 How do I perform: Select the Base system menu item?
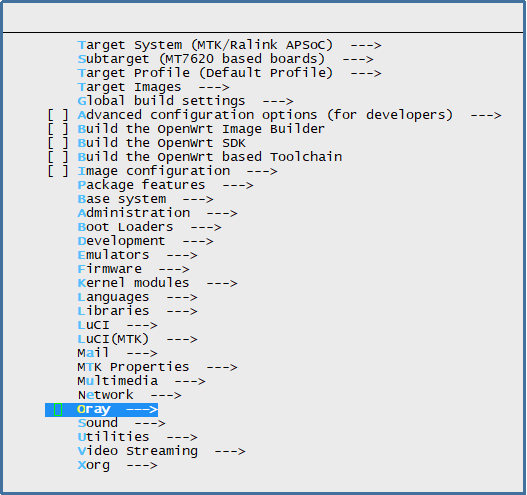pyautogui.click(x=145, y=199)
